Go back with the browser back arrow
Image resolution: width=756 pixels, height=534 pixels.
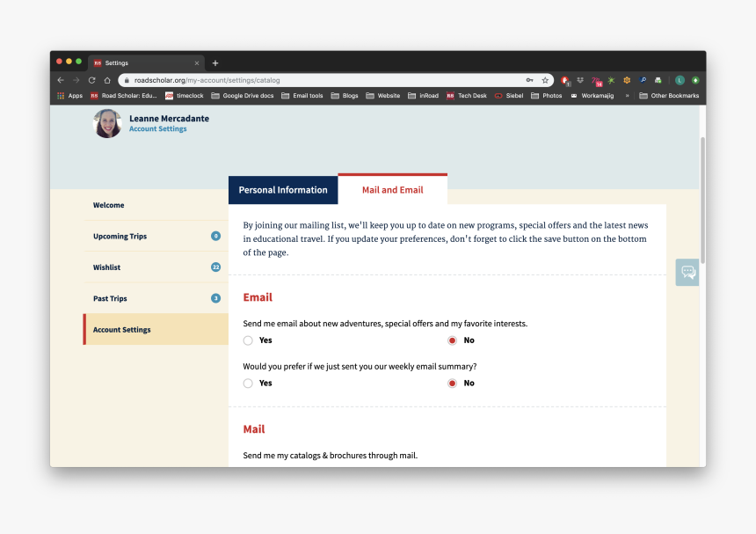point(61,80)
